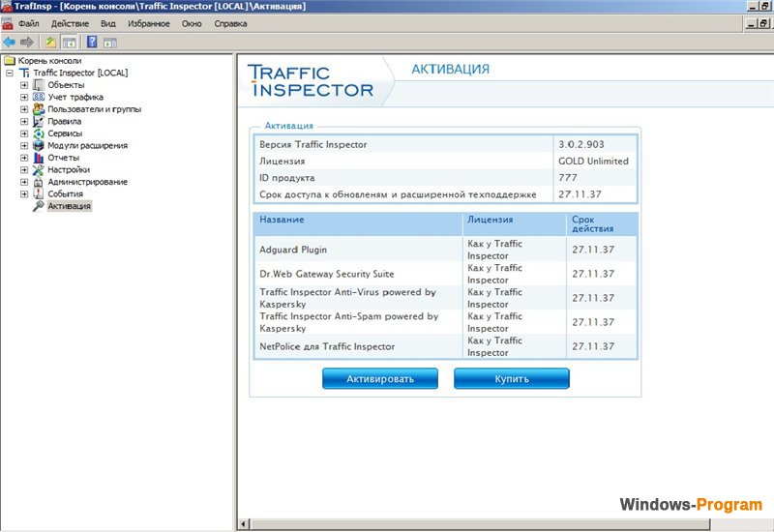Click the horizontal scrollbar left arrow
Image resolution: width=774 pixels, height=532 pixels.
pos(244,523)
